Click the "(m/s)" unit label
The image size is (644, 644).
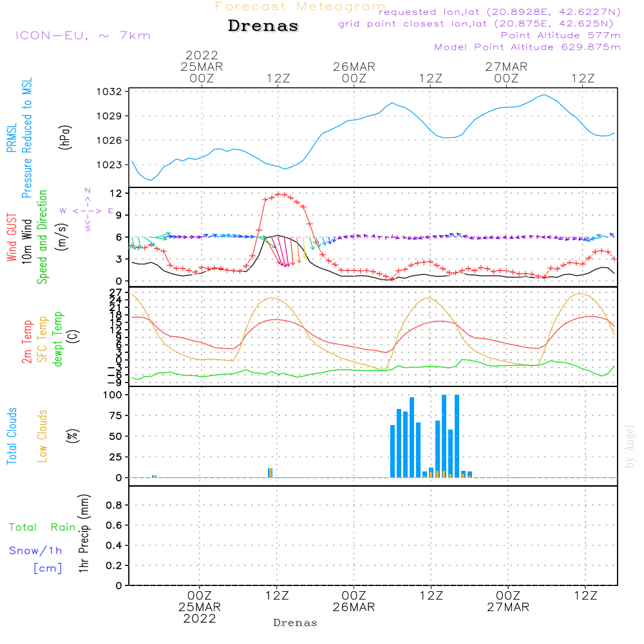pyautogui.click(x=62, y=237)
